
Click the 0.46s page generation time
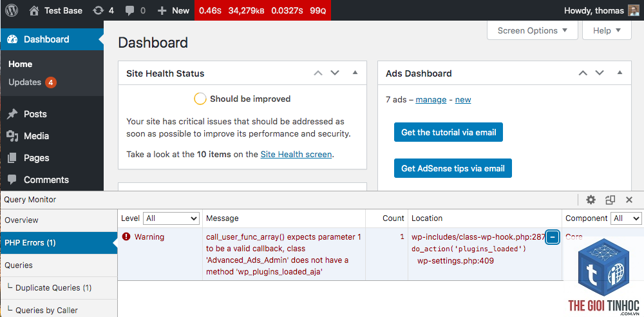click(211, 11)
